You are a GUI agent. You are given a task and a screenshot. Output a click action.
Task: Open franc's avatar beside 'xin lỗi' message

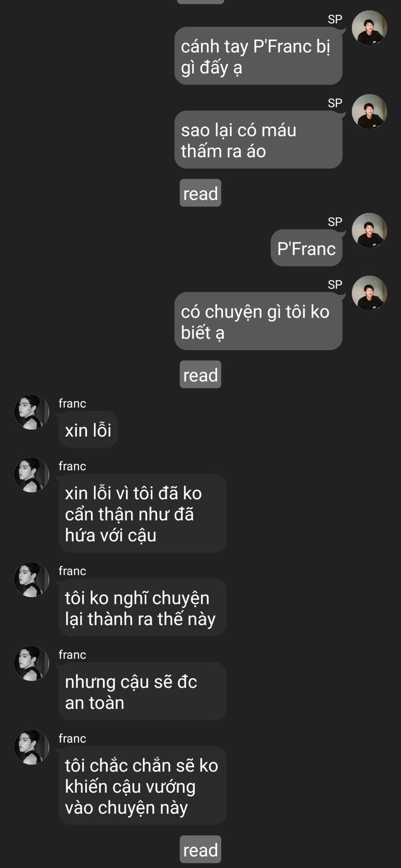click(x=32, y=412)
